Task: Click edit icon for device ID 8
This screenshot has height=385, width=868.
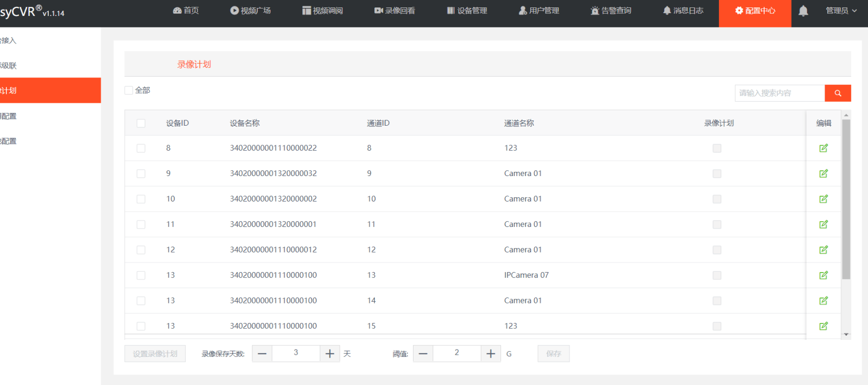Action: pos(823,148)
